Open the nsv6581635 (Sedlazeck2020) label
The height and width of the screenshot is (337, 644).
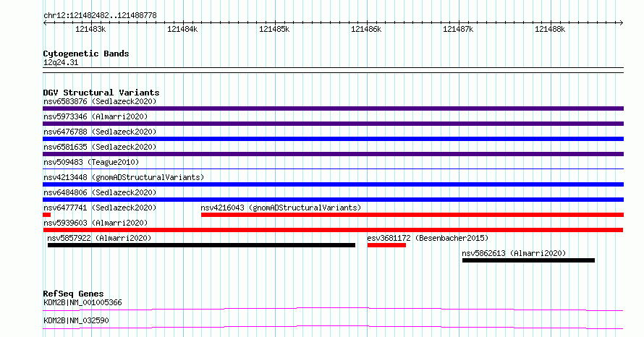[100, 147]
